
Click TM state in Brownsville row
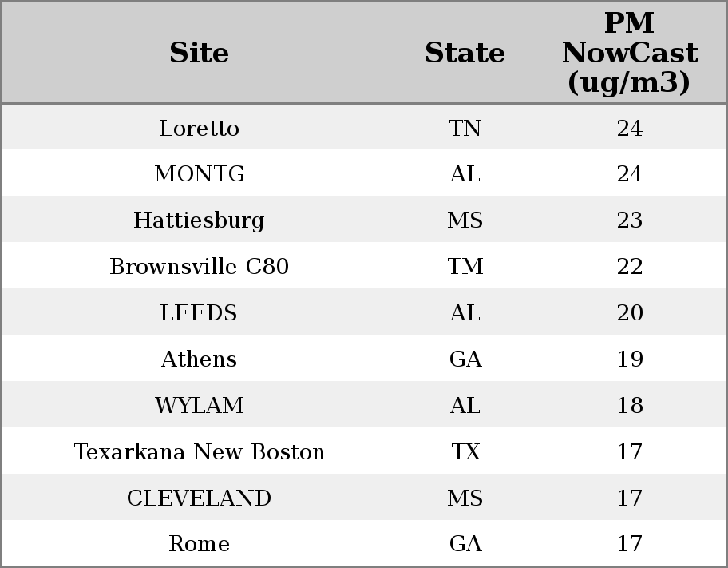click(465, 266)
